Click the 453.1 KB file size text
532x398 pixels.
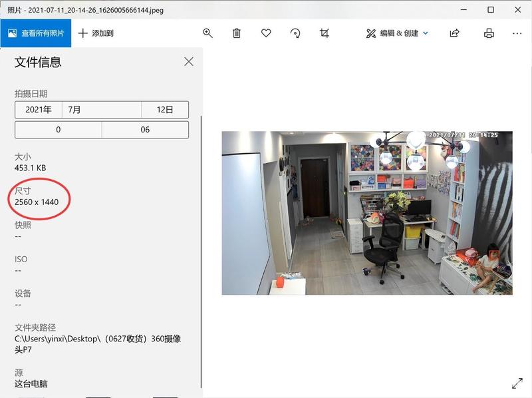click(x=30, y=168)
